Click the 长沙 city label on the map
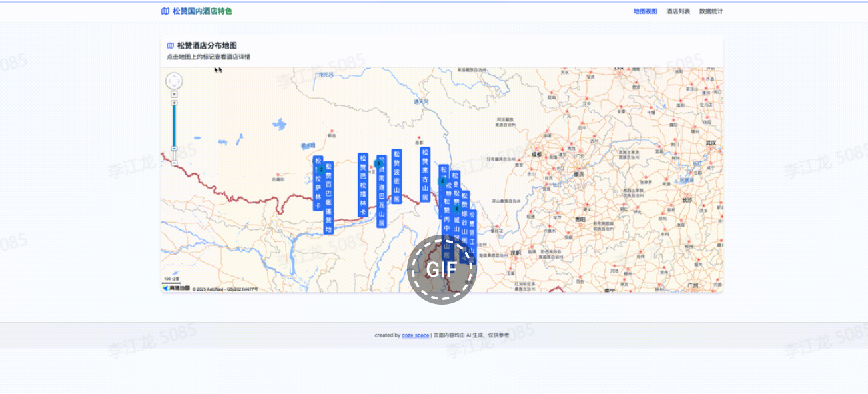The height and width of the screenshot is (394, 868). click(687, 199)
